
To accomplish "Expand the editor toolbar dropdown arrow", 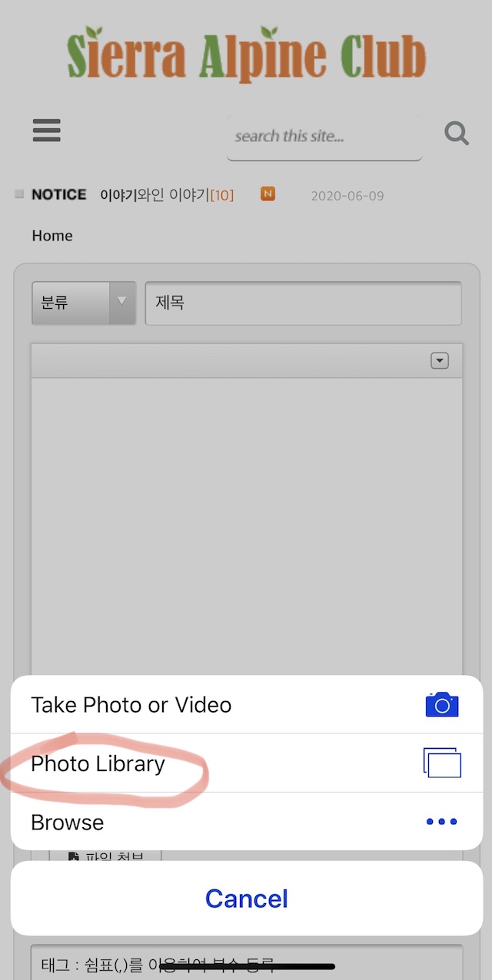I will tap(440, 361).
